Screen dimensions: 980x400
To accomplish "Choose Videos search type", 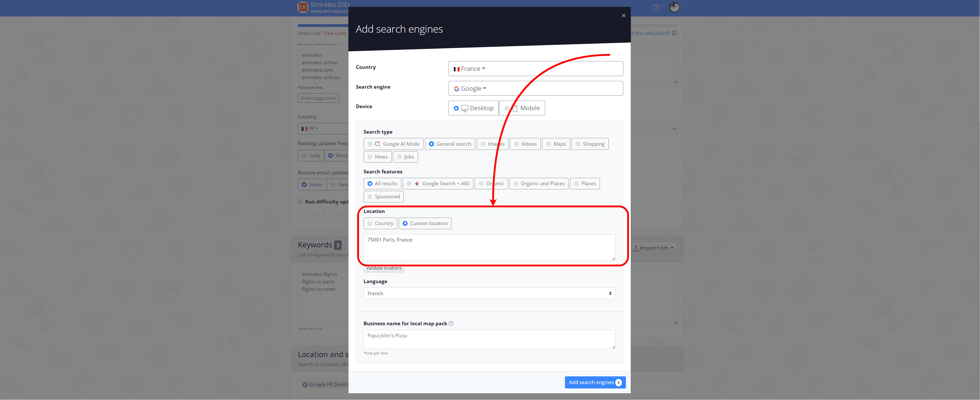I will (525, 144).
